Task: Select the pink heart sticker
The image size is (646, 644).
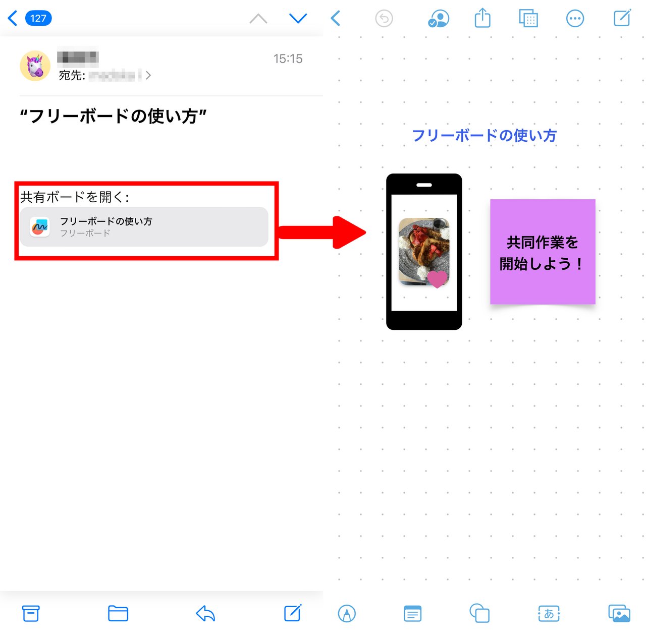Action: (x=438, y=279)
